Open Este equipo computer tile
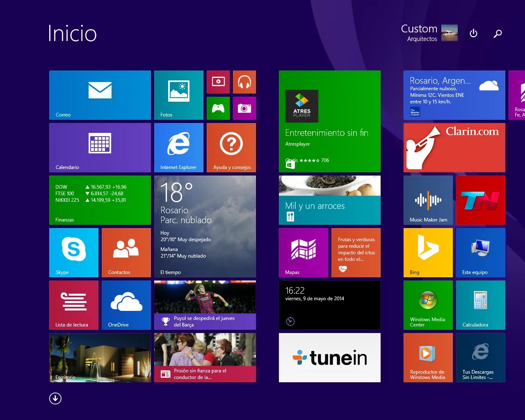Image resolution: width=525 pixels, height=420 pixels. (481, 253)
